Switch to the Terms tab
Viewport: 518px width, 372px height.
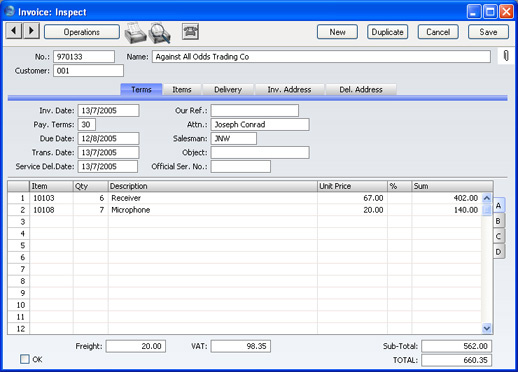141,89
